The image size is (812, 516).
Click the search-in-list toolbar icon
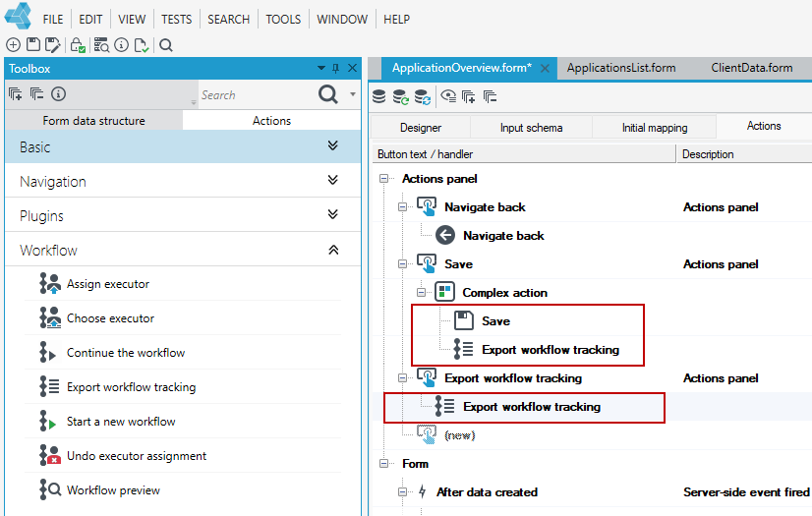tap(101, 45)
